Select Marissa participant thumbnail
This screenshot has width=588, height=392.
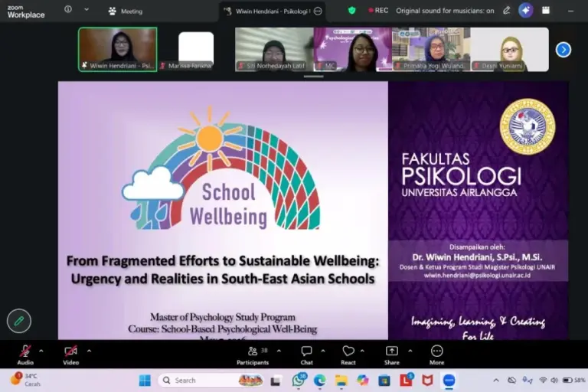click(x=196, y=49)
